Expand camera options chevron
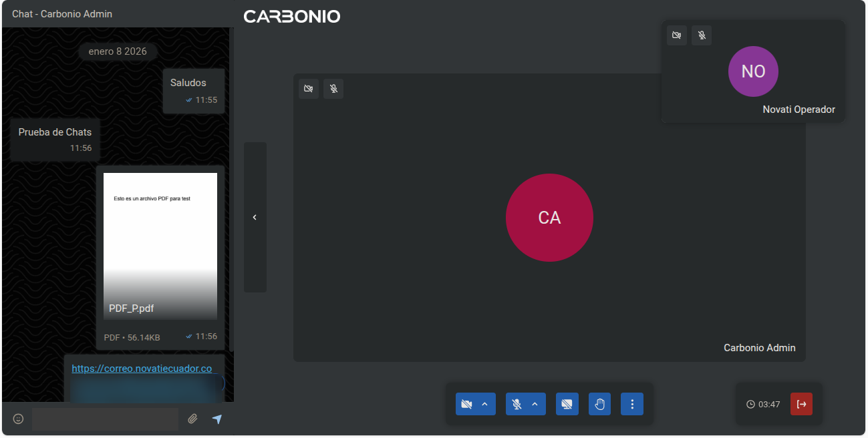Image resolution: width=868 pixels, height=438 pixels. pos(485,404)
